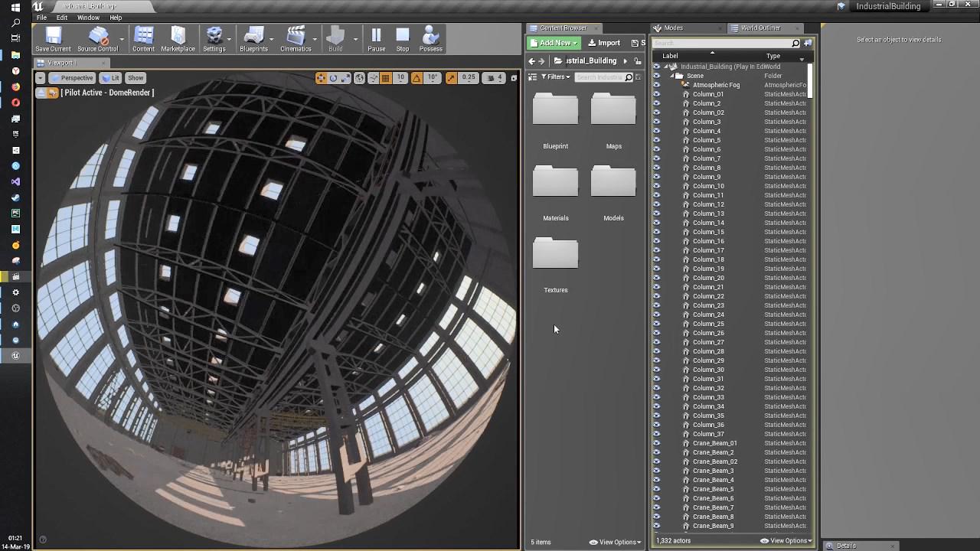
Task: Toggle grid snapping in viewport
Action: [x=386, y=78]
